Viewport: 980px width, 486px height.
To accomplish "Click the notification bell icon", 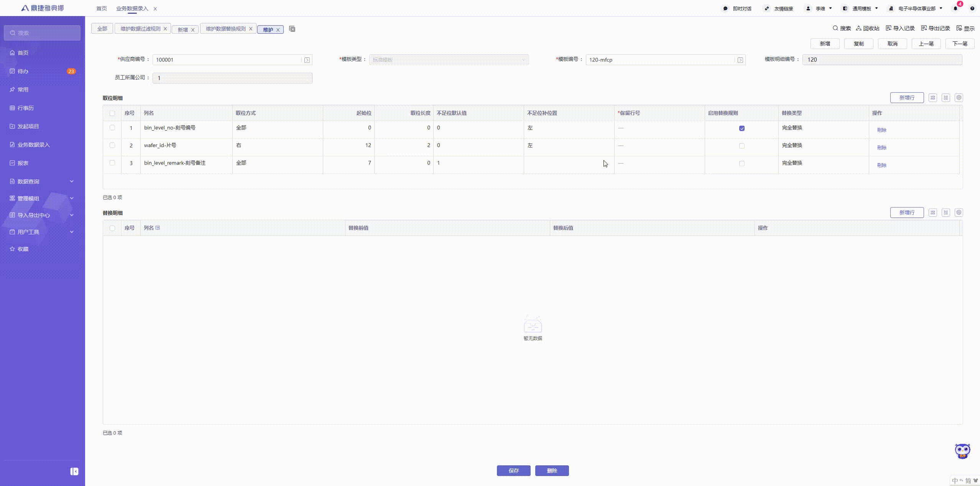I will tap(955, 8).
